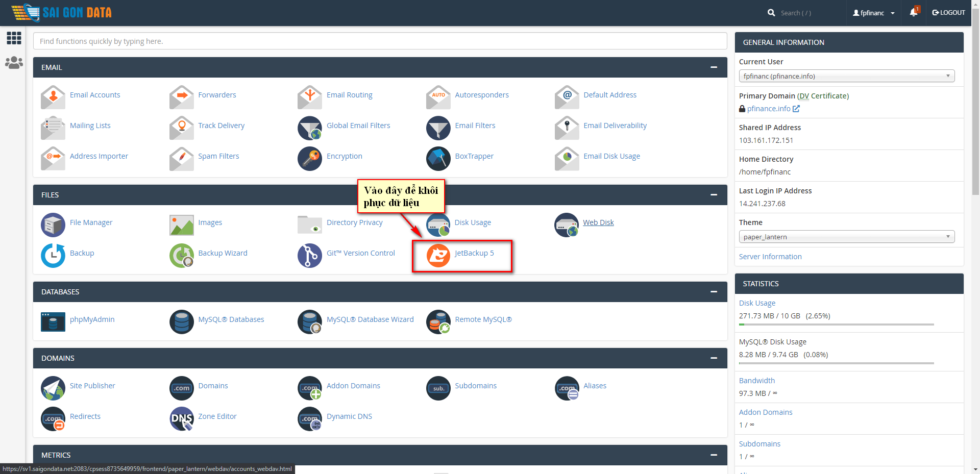Viewport: 980px width, 474px height.
Task: Open the Aliases link
Action: point(595,386)
